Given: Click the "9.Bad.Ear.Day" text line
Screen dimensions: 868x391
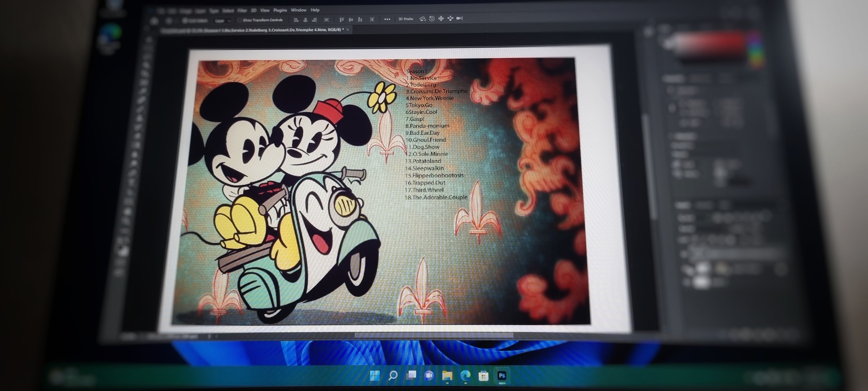Looking at the screenshot, I should pos(422,133).
